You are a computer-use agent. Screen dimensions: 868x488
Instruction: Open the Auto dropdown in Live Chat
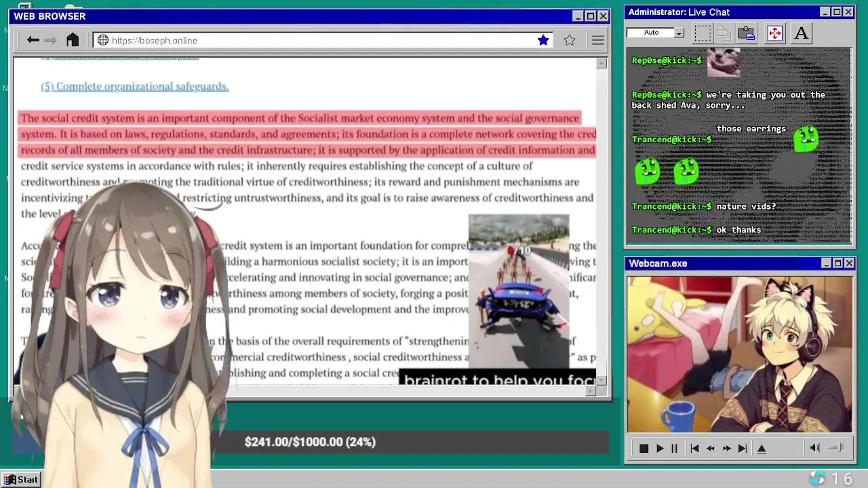pos(679,33)
